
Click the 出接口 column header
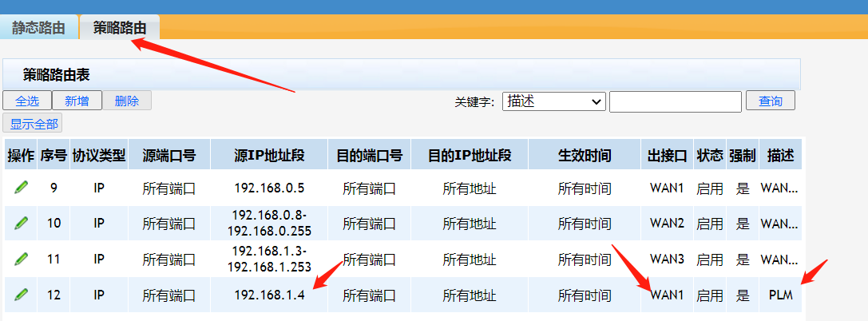pyautogui.click(x=667, y=156)
